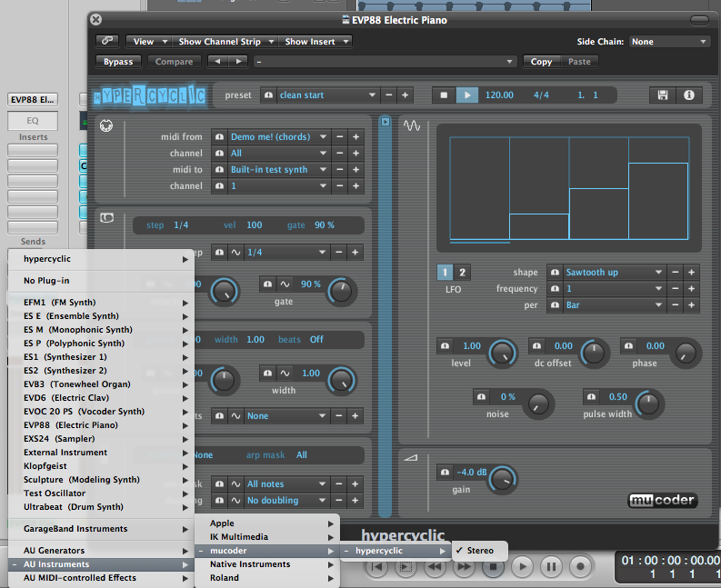Pause playback in the bottom transport bar
The height and width of the screenshot is (588, 721).
pyautogui.click(x=550, y=566)
